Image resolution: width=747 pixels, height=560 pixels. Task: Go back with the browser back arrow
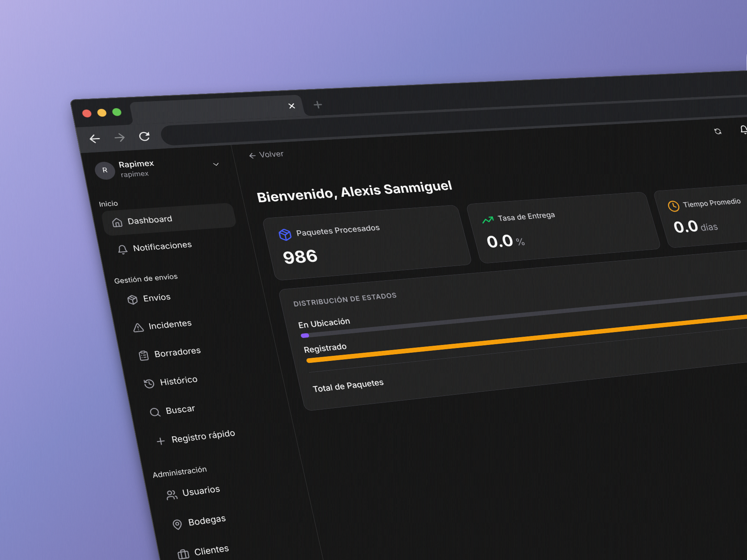pos(95,138)
